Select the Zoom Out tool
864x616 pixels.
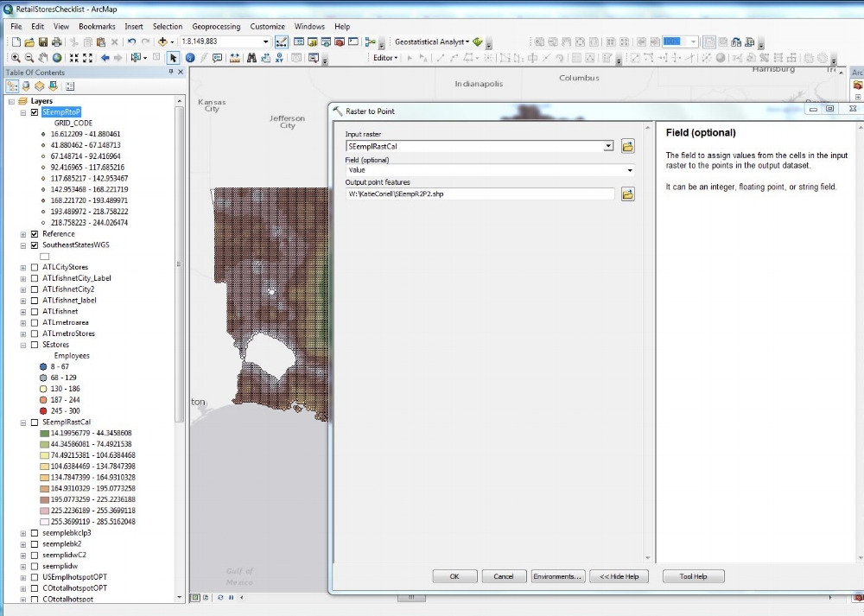pos(29,58)
